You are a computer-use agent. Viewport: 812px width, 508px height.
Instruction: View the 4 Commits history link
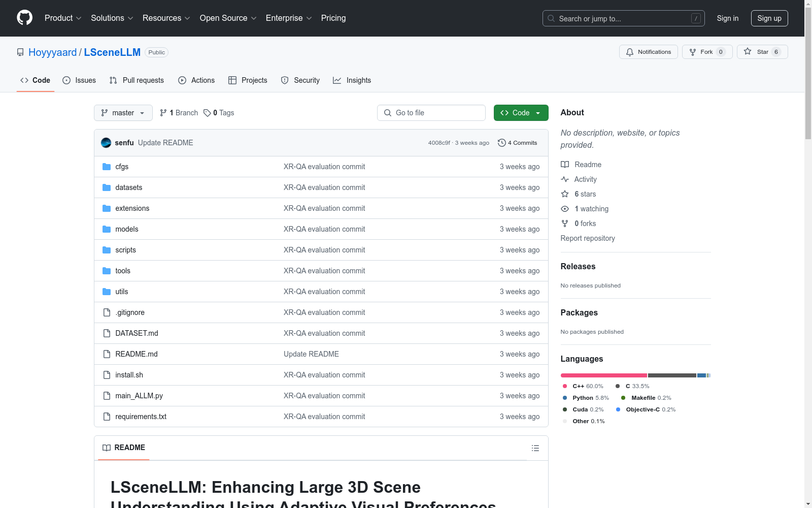pos(518,143)
